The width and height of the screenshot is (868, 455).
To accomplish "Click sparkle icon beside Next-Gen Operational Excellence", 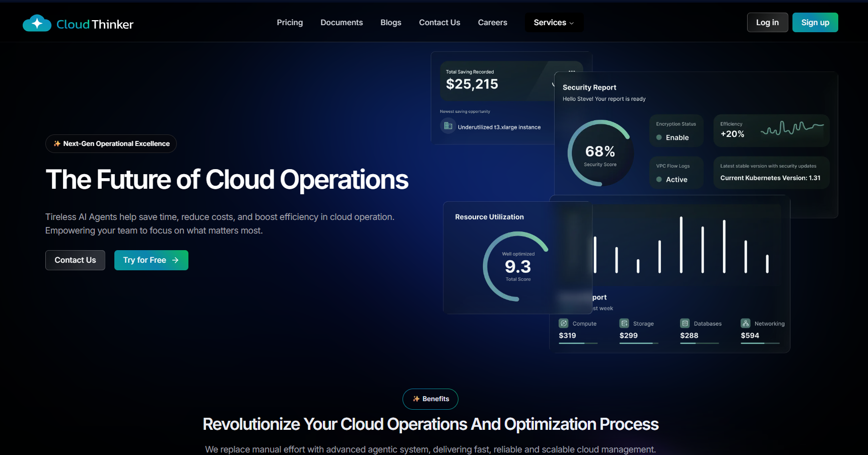I will (57, 143).
